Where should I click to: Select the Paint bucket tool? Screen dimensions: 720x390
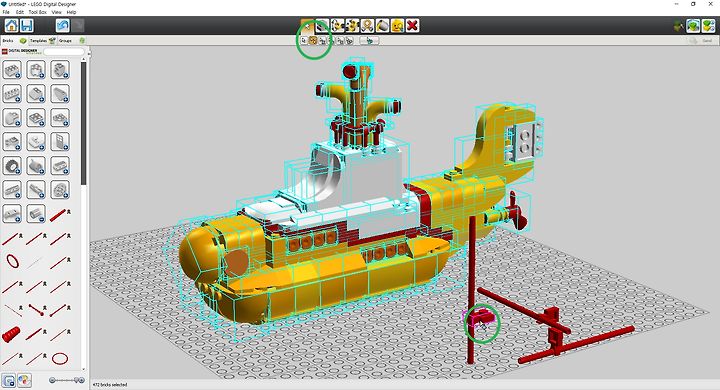click(382, 25)
